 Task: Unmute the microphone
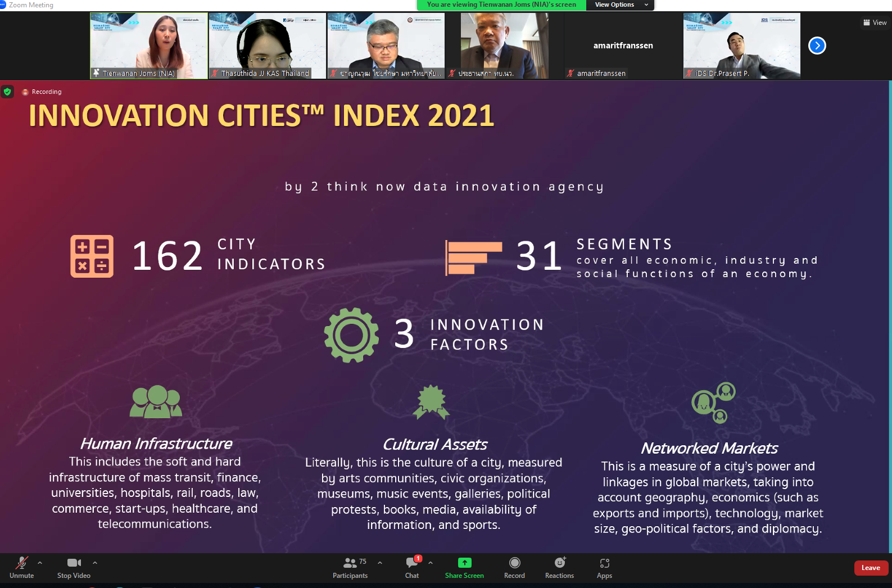click(x=21, y=567)
